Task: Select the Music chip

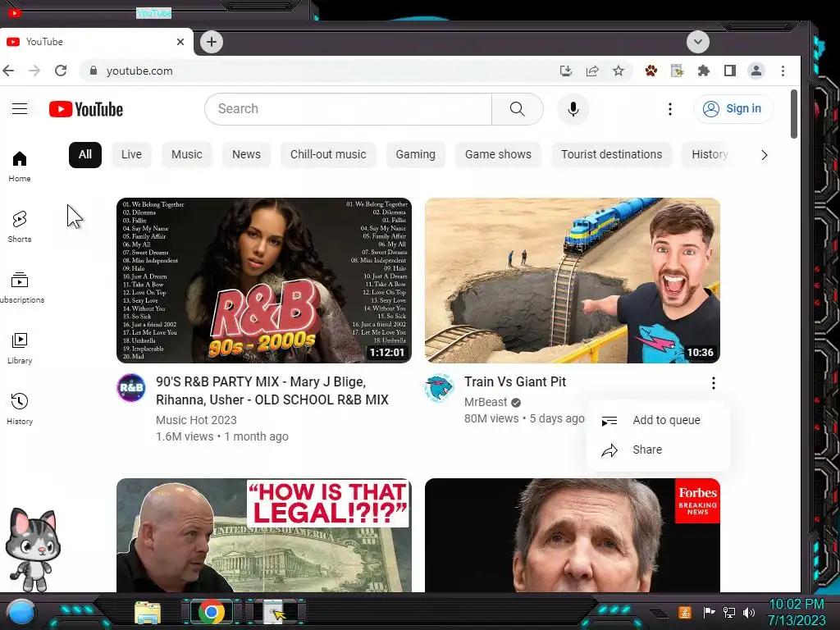Action: 187,155
